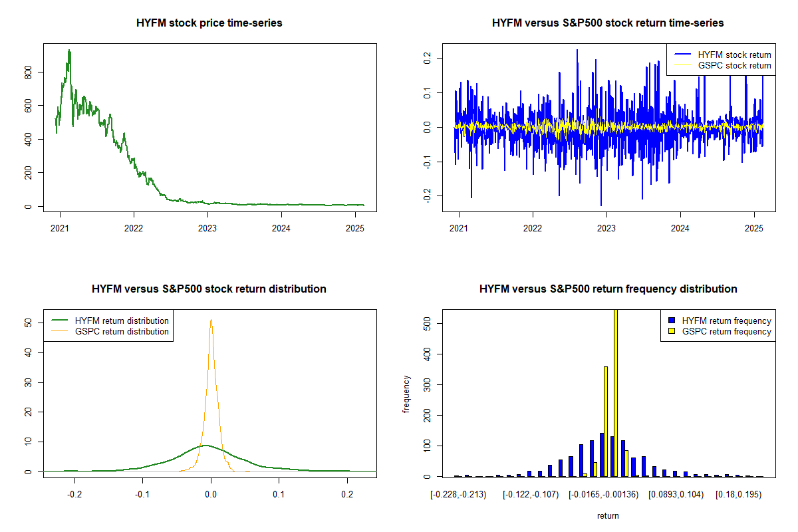Click the '[-0.228,-0.213)' bin label
Screen dimensions: 798x532
click(458, 495)
